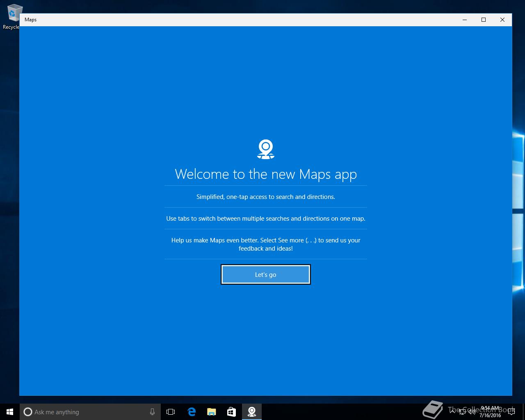The width and height of the screenshot is (525, 420).
Task: Open the Store app from the taskbar
Action: pyautogui.click(x=231, y=412)
